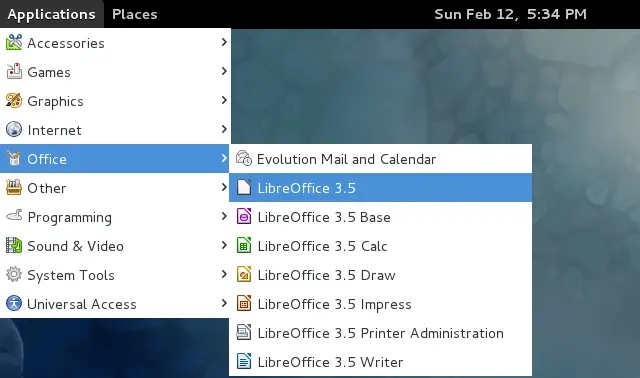Select the Internet menu category
640x378 pixels.
[115, 129]
